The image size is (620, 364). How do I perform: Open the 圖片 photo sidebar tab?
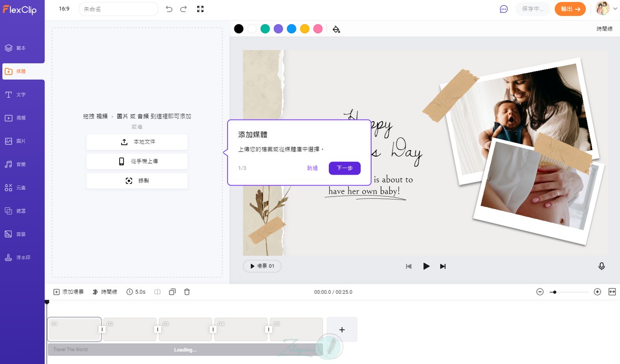(x=22, y=141)
